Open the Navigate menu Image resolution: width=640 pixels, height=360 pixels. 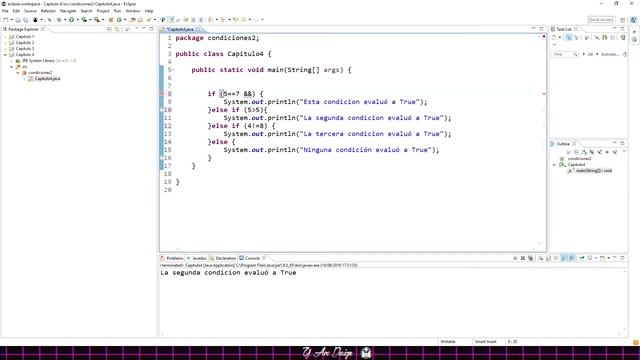coord(68,11)
